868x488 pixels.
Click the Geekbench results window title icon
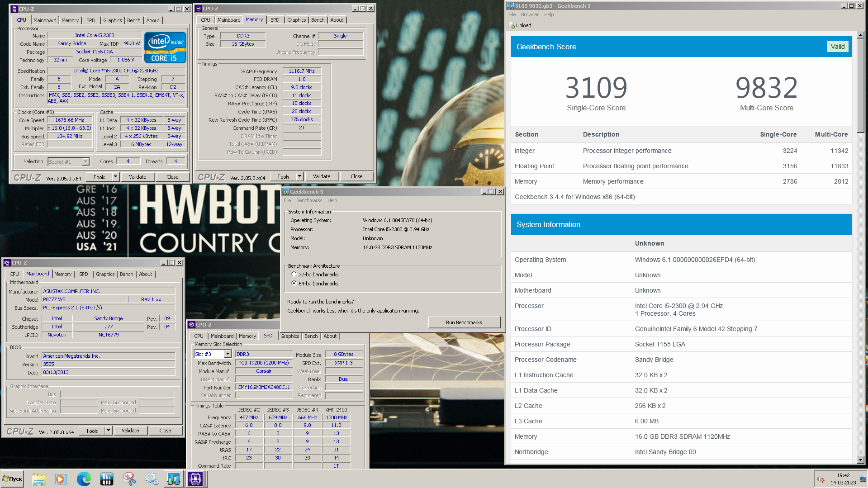coord(511,6)
